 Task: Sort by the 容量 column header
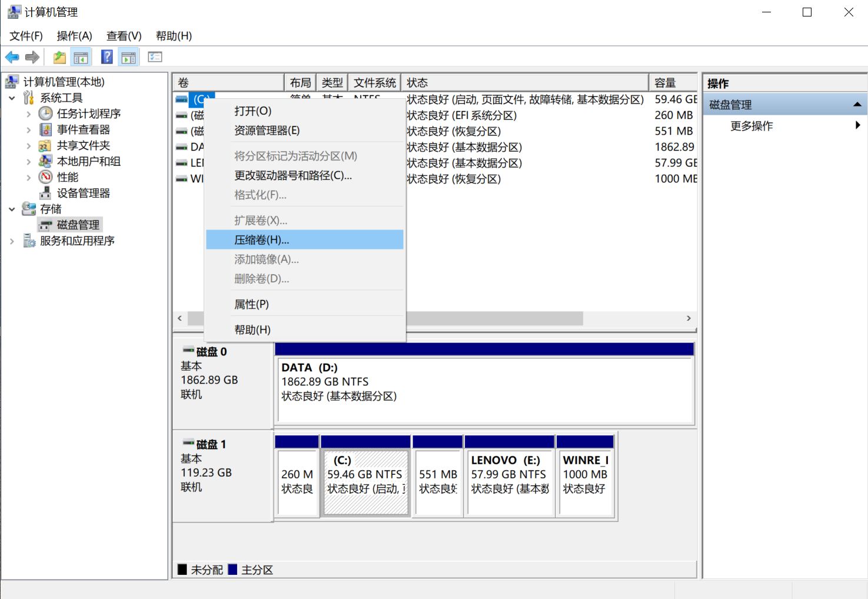coord(673,82)
